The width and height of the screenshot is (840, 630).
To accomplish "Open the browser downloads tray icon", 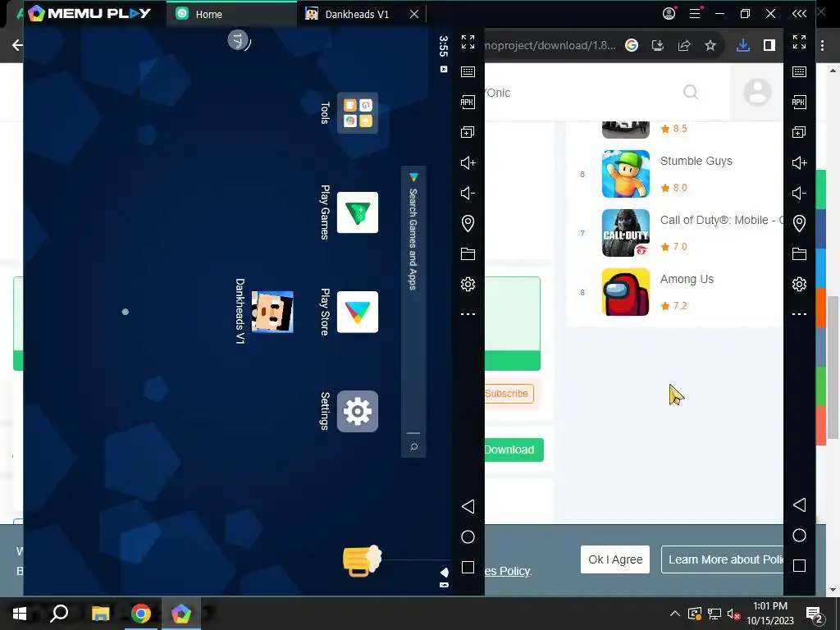I will [x=743, y=46].
